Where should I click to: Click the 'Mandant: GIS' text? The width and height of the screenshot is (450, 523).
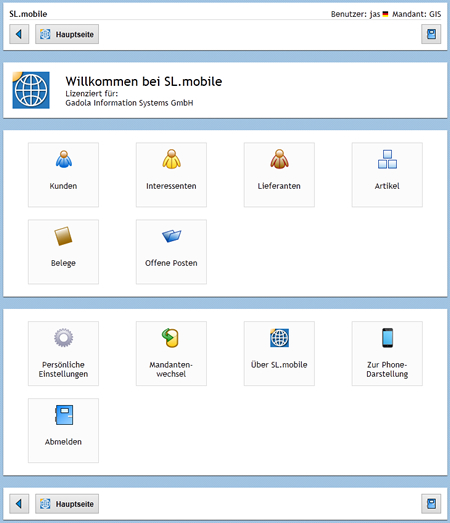[416, 14]
